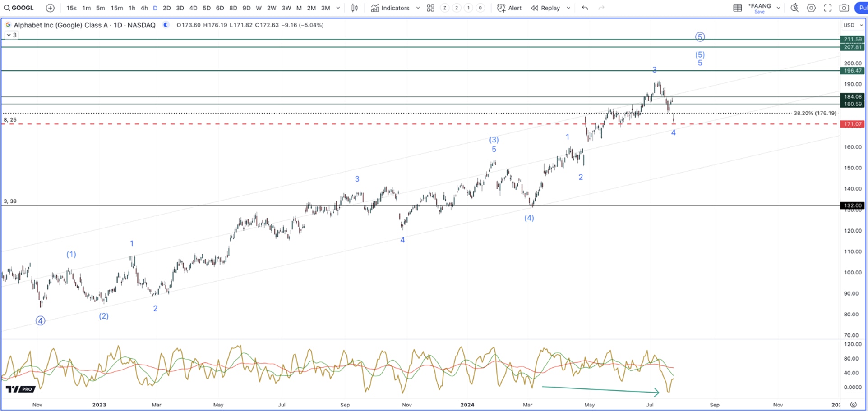This screenshot has height=411, width=868.
Task: Click the 132.00 price axis label
Action: (x=852, y=205)
